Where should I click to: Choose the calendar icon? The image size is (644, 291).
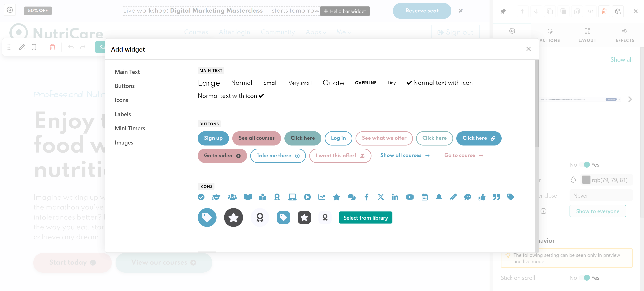[424, 197]
